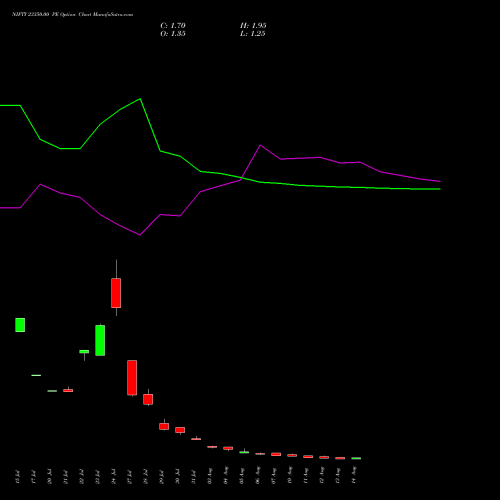Click the chart title text starting with NIFTY
The height and width of the screenshot is (500, 500).
click(72, 14)
